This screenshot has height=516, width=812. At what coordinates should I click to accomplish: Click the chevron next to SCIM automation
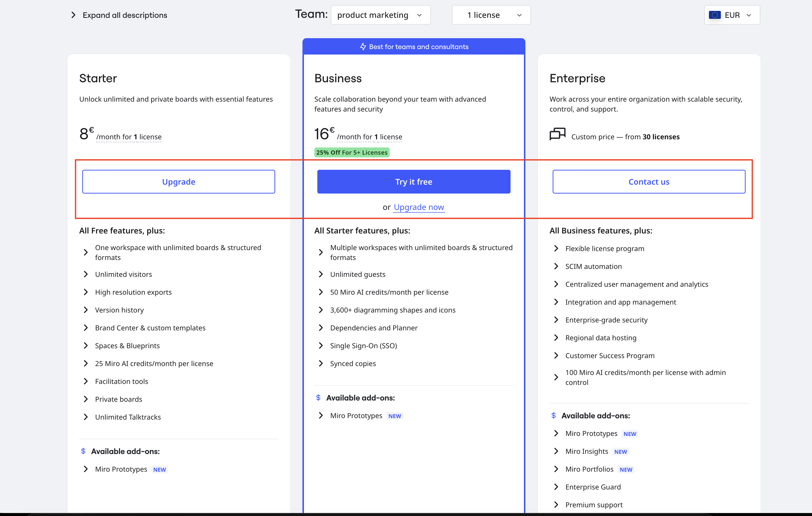coord(556,266)
